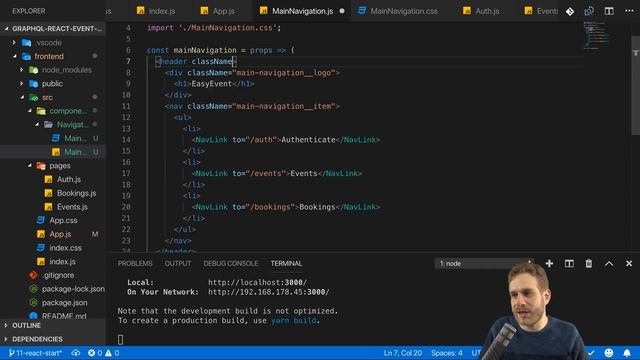This screenshot has height=360, width=640.
Task: Click the git open changes icon
Action: click(x=570, y=11)
